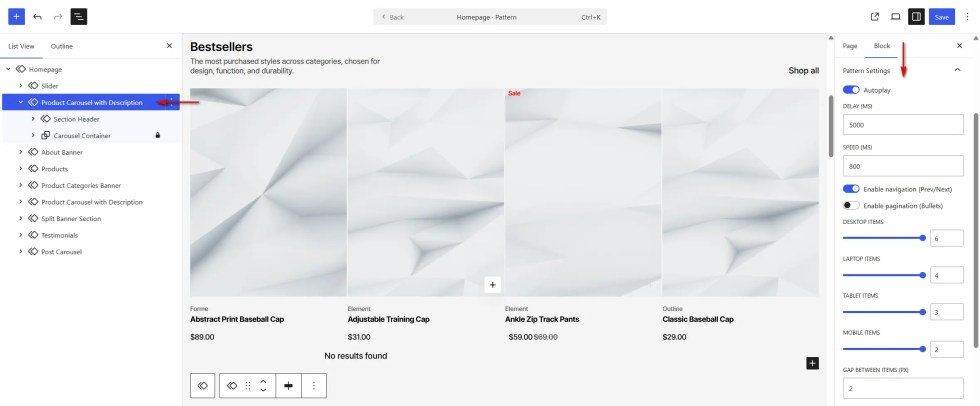Image resolution: width=980 pixels, height=406 pixels.
Task: Open the Shop all link
Action: tap(803, 71)
